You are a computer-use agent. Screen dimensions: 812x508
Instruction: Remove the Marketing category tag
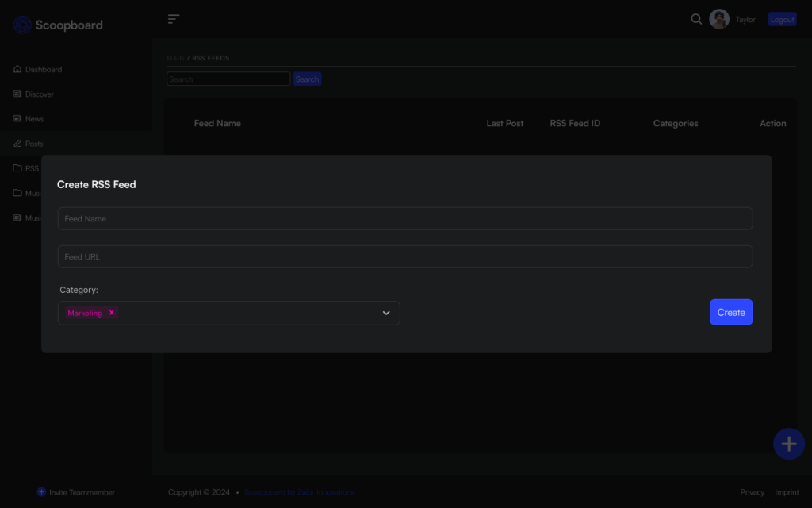click(x=112, y=313)
